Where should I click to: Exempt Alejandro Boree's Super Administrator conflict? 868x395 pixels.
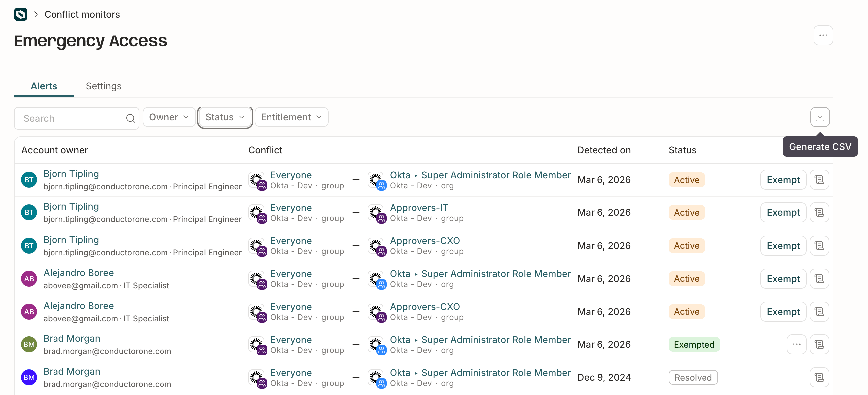pyautogui.click(x=783, y=279)
